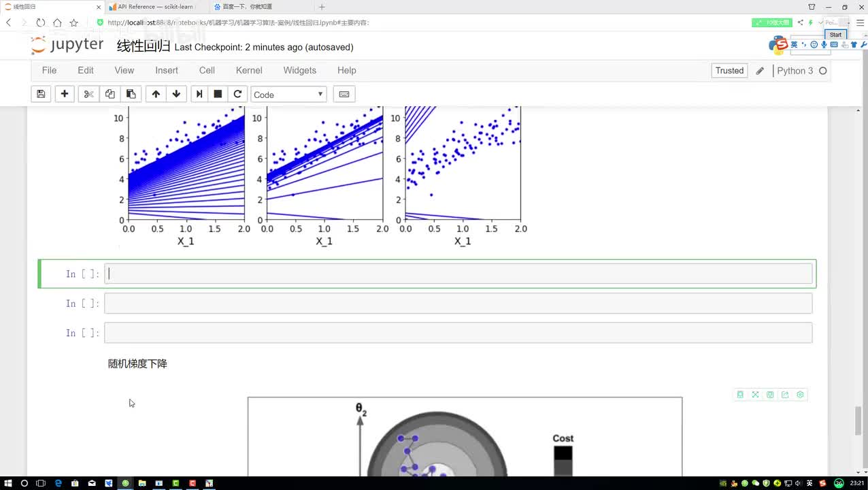Click the taskbar clock showing 23:21
The width and height of the screenshot is (868, 490).
tap(857, 483)
